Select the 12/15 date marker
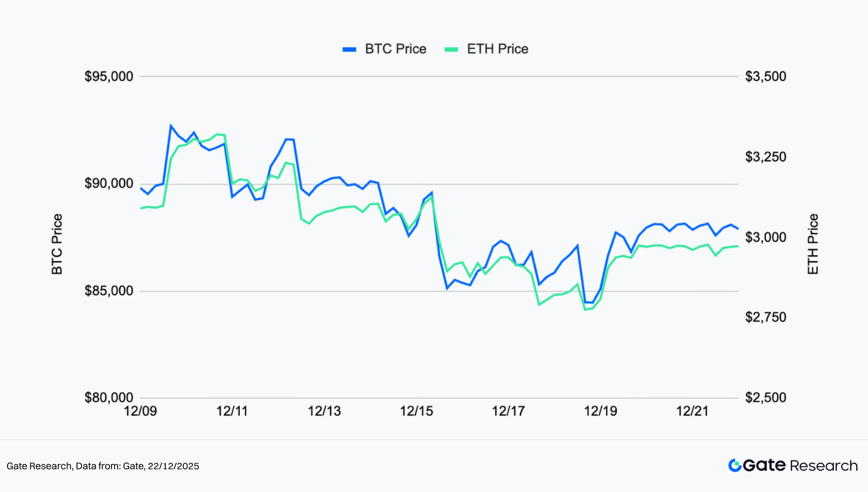Image resolution: width=868 pixels, height=492 pixels. pyautogui.click(x=417, y=411)
